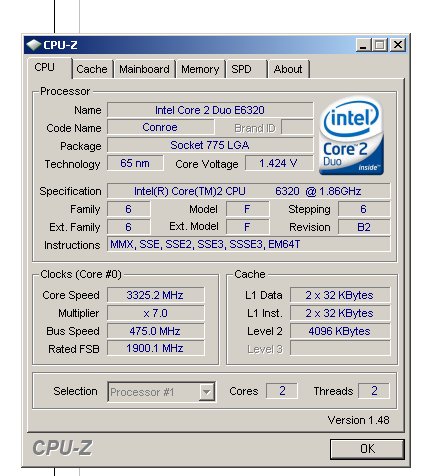Click the Model value F

pos(248,209)
